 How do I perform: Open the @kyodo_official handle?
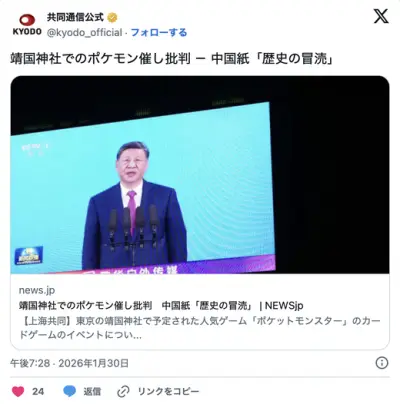pyautogui.click(x=84, y=33)
